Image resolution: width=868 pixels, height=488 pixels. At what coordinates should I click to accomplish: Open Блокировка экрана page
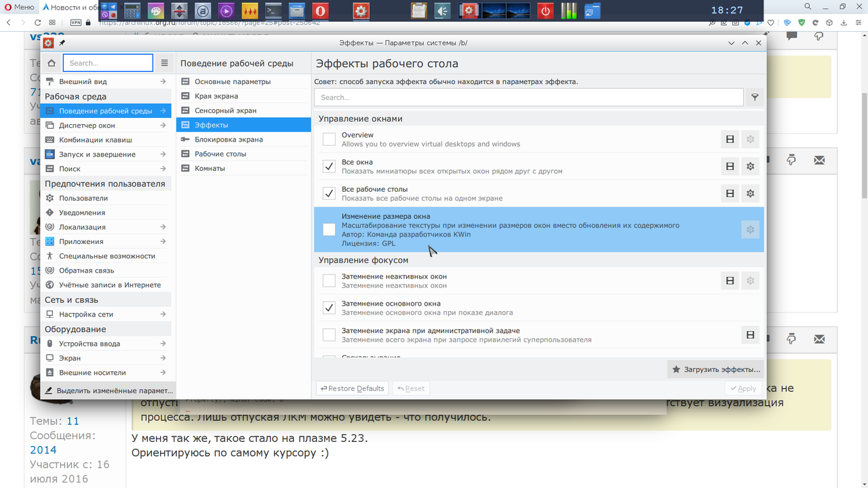pyautogui.click(x=243, y=140)
